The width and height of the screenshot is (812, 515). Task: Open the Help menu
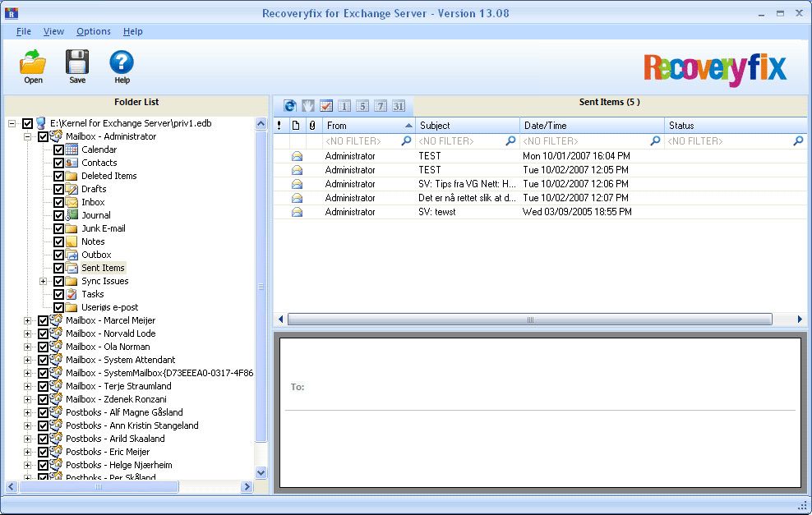pos(133,31)
